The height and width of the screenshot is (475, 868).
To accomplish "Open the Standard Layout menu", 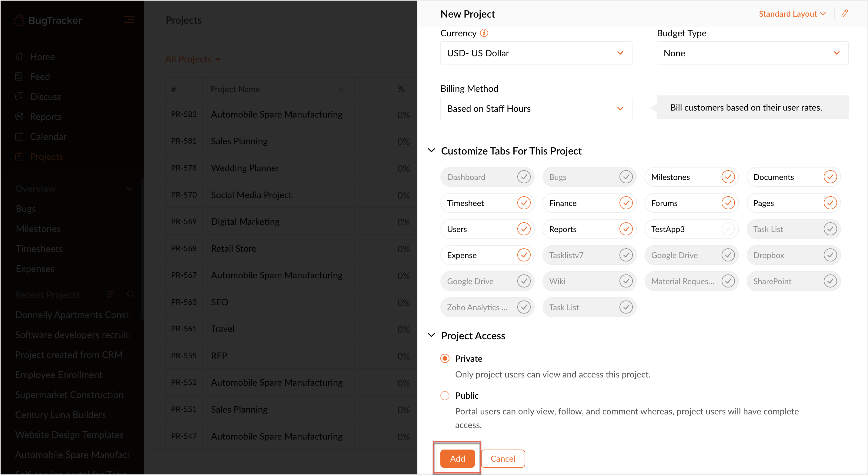I will pyautogui.click(x=792, y=14).
